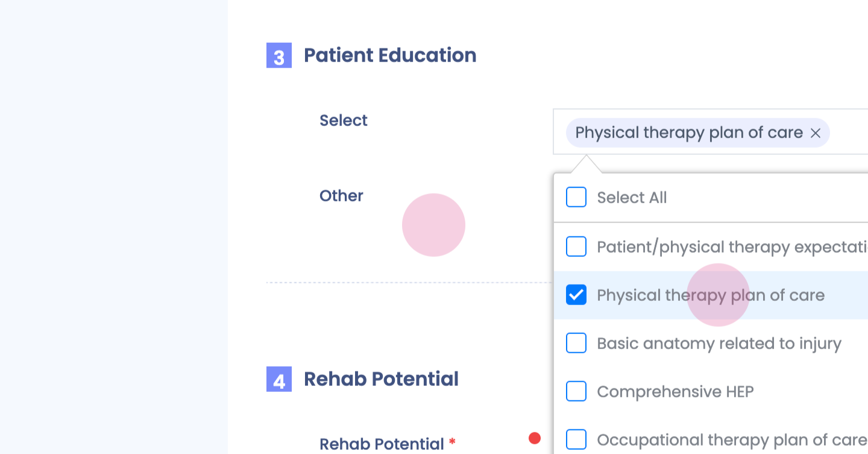Click the red dot beside Rehab Potential
Screen dimensions: 868x454
coord(535,438)
